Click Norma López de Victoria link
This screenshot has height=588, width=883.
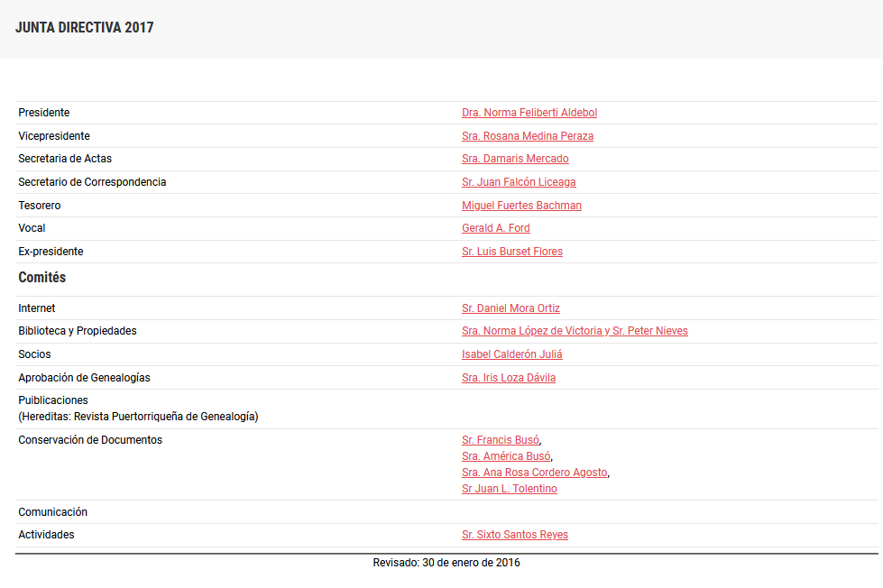click(532, 331)
